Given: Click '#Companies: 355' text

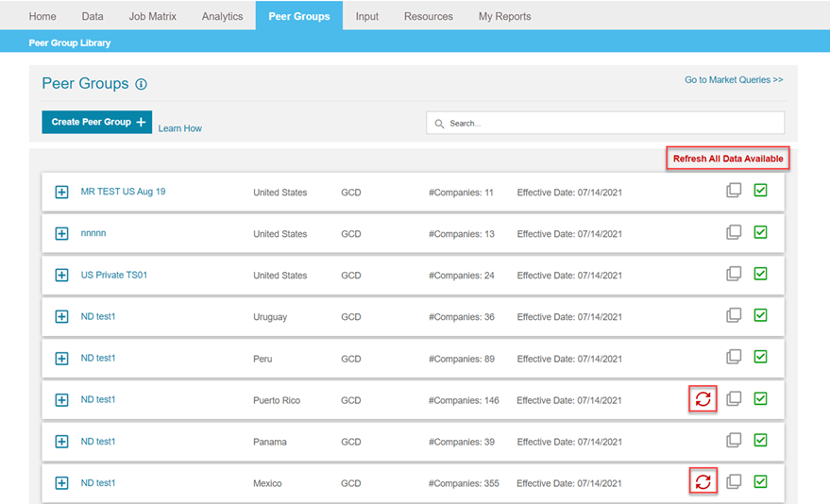Looking at the screenshot, I should [x=464, y=483].
